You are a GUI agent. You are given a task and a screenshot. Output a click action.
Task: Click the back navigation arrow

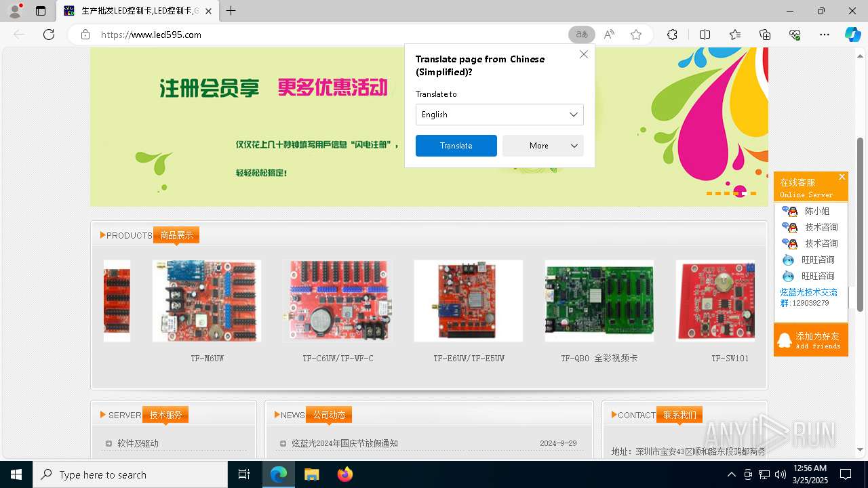pos(19,35)
